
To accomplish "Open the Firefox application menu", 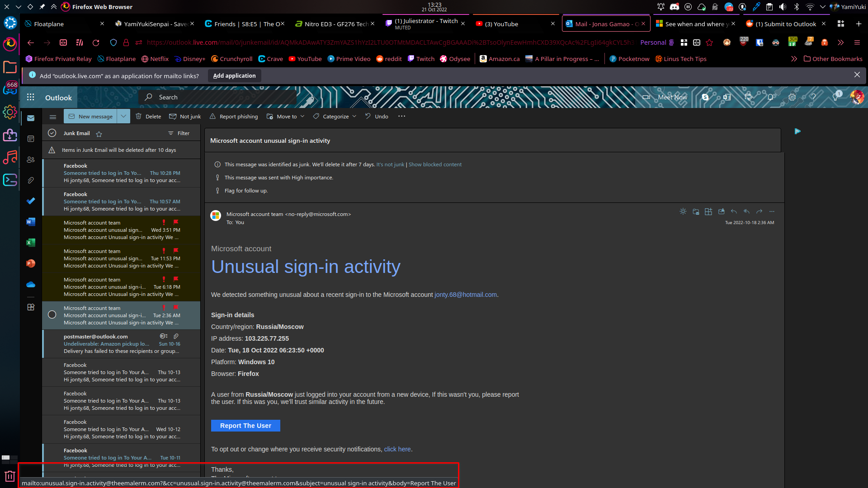I will (x=857, y=42).
